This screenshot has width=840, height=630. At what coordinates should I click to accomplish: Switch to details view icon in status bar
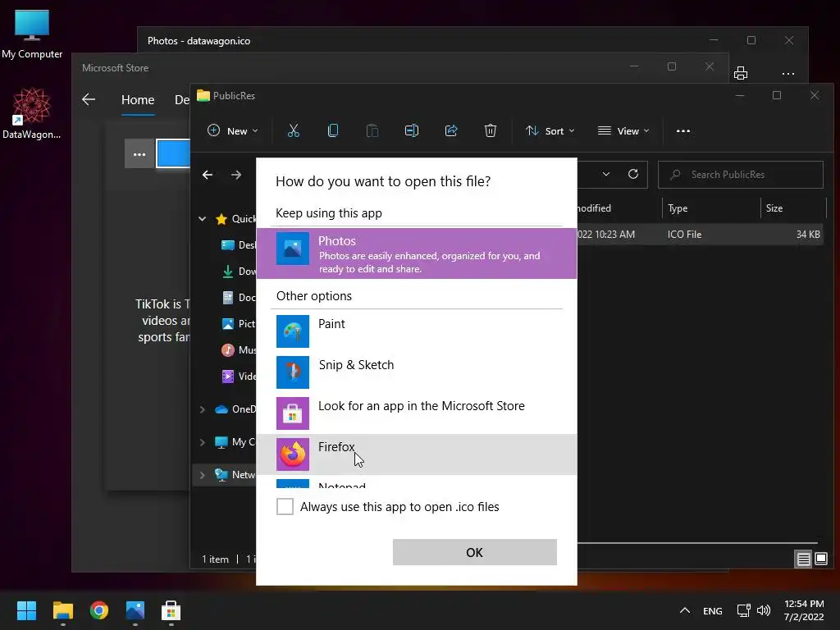tap(804, 559)
